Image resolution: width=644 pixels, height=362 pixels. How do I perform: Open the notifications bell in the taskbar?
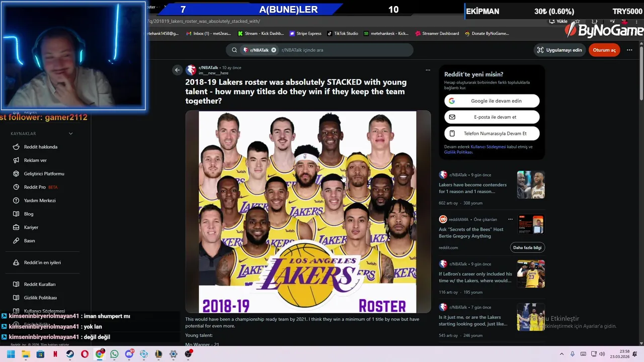point(635,354)
